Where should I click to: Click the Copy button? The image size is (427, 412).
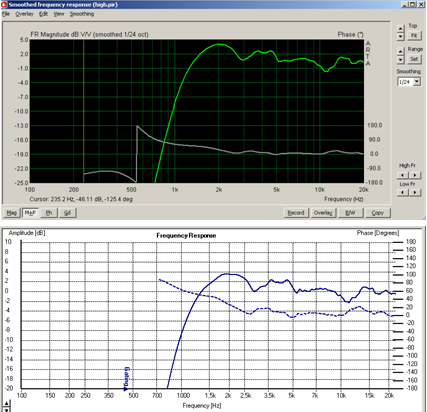[378, 213]
